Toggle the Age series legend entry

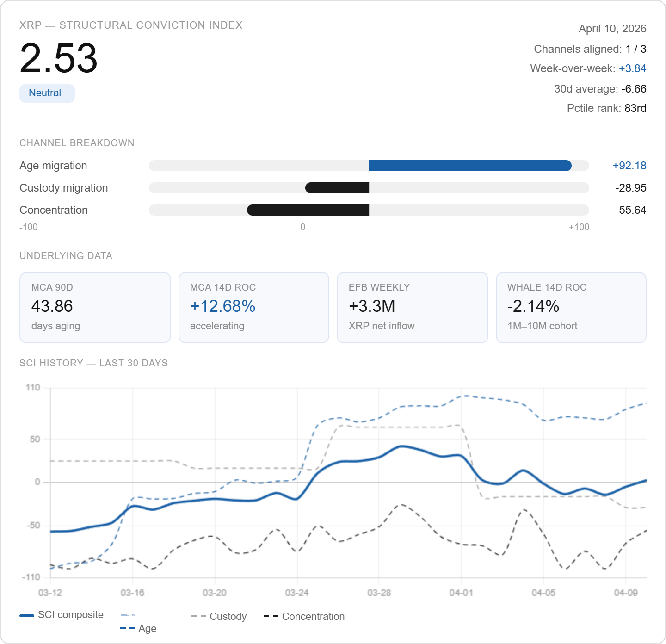138,628
